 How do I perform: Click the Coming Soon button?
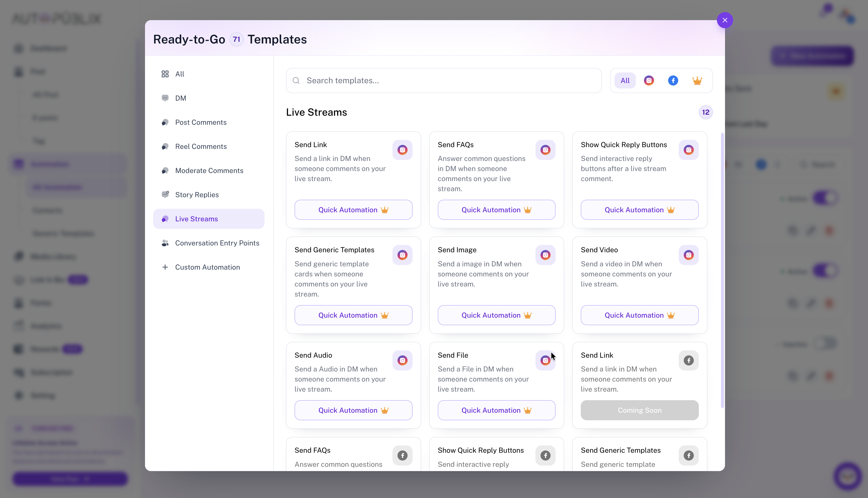point(639,410)
